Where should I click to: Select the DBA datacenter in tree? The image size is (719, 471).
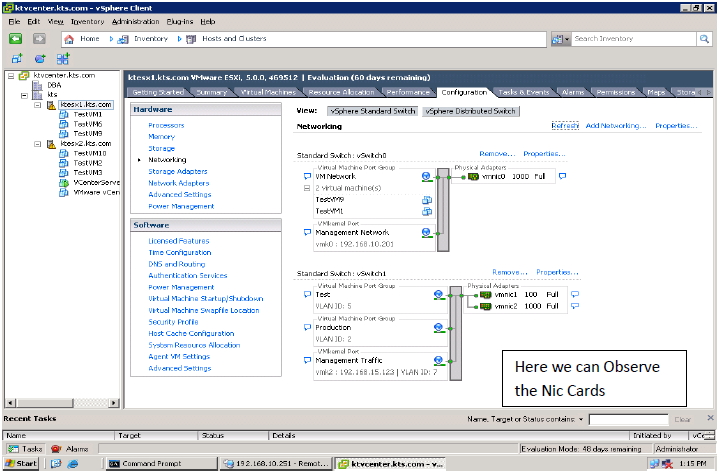click(54, 85)
